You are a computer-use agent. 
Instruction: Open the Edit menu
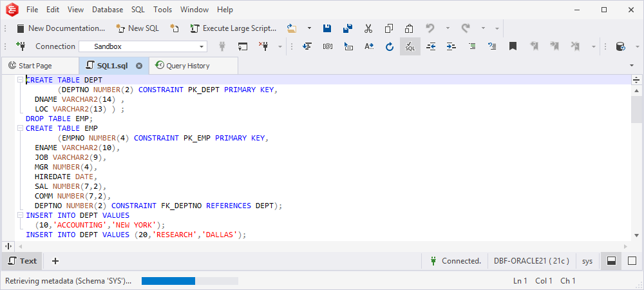53,10
